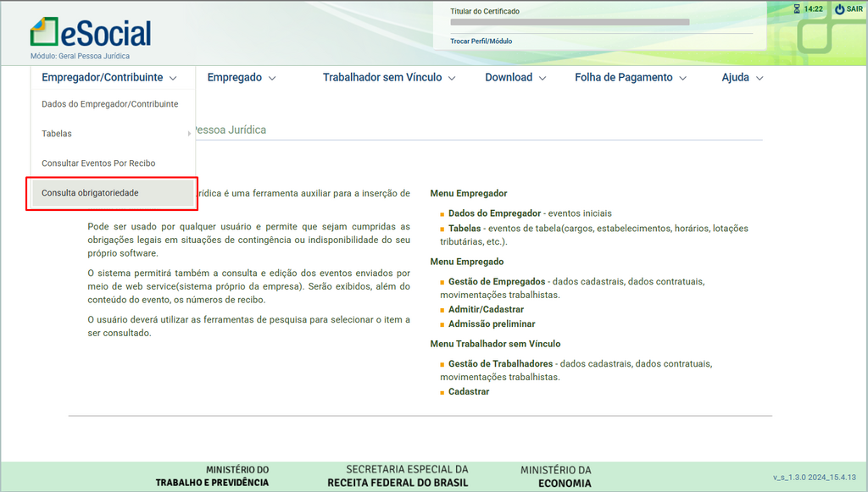Expand the Tabelas submenu arrow

coord(188,134)
